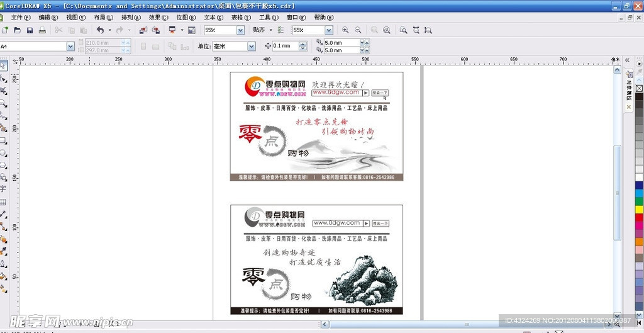This screenshot has width=644, height=333.
Task: Select the Pick tool in the toolbox
Action: 3,65
